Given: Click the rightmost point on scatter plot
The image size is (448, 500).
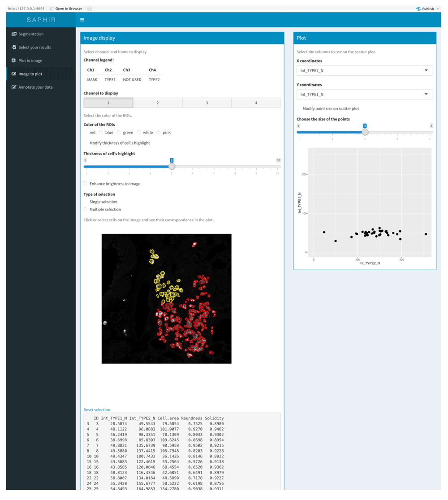Looking at the screenshot, I should [426, 234].
